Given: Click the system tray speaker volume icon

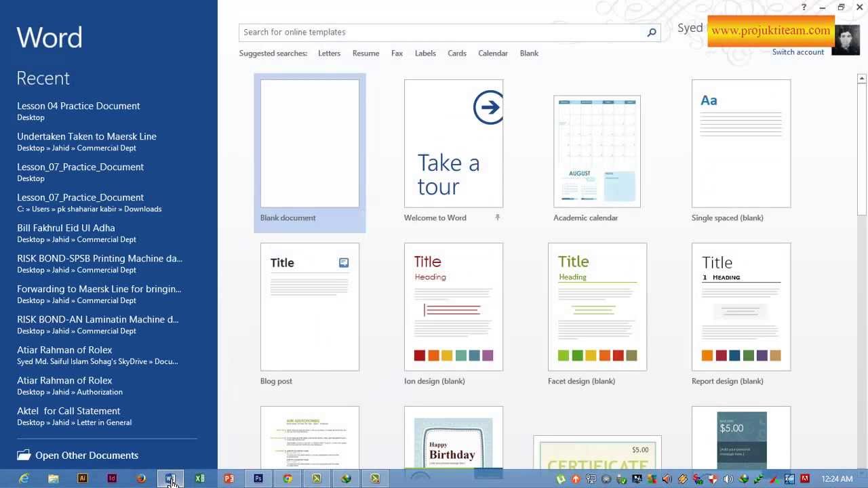Looking at the screenshot, I should (728, 479).
